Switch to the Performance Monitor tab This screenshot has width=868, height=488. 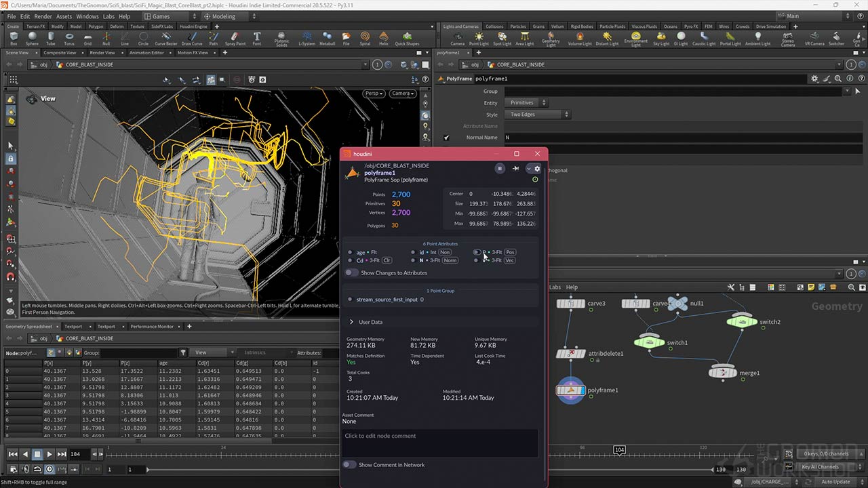click(152, 327)
